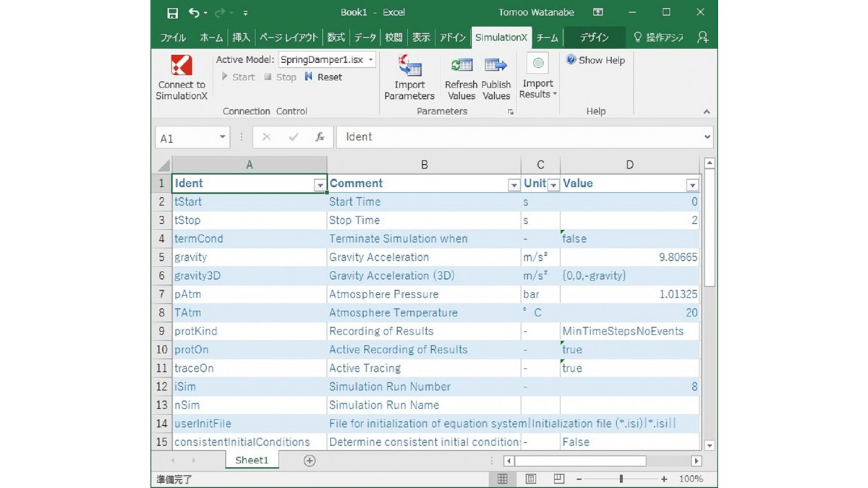This screenshot has height=488, width=868.
Task: Open the Unit column filter dropdown
Action: coord(553,186)
